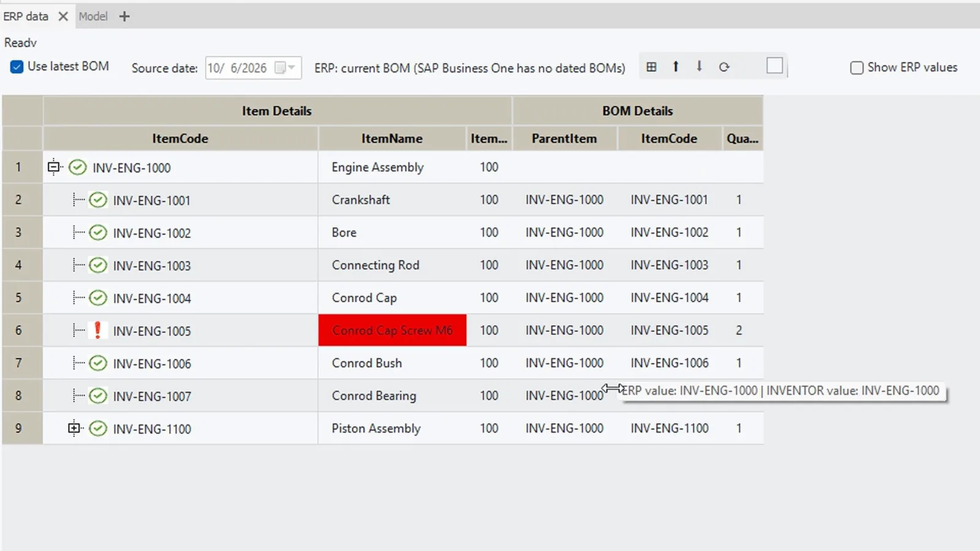The width and height of the screenshot is (980, 551).
Task: Click green check icon beside INV-ENG-1001
Action: click(98, 200)
